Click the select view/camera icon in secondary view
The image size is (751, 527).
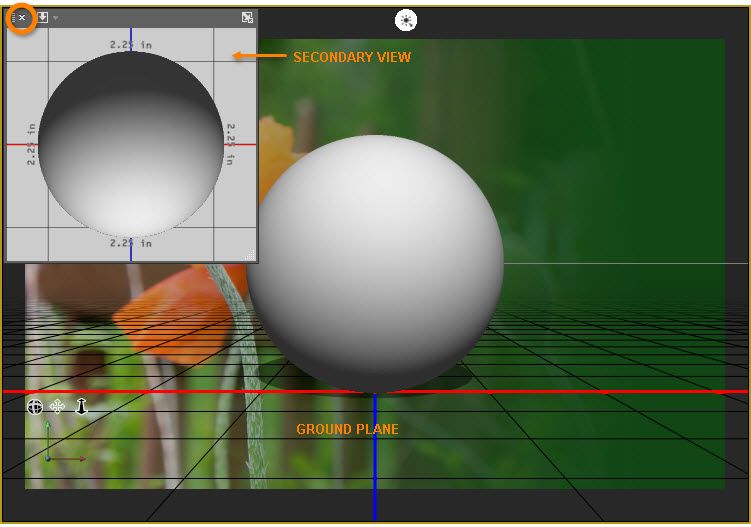[x=42, y=18]
